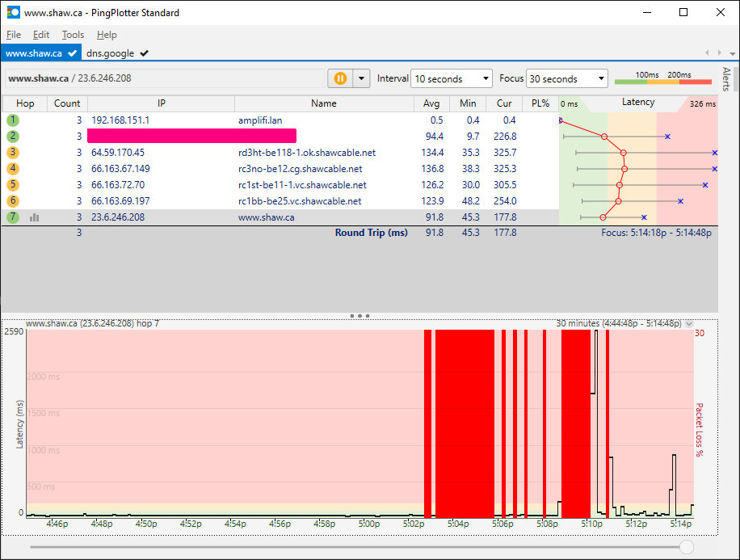740x560 pixels.
Task: Click IP 66.163.67.149
Action: [x=120, y=169]
